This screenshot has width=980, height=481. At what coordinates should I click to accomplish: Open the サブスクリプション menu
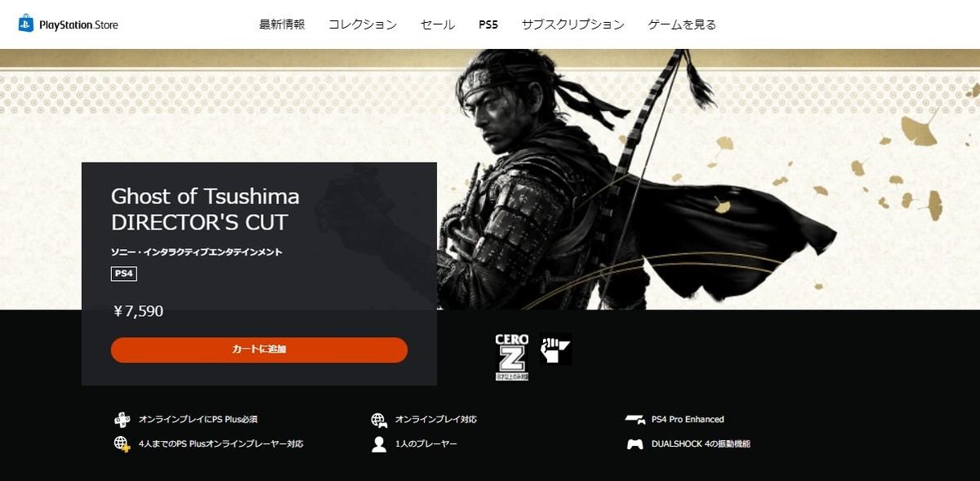click(x=573, y=24)
